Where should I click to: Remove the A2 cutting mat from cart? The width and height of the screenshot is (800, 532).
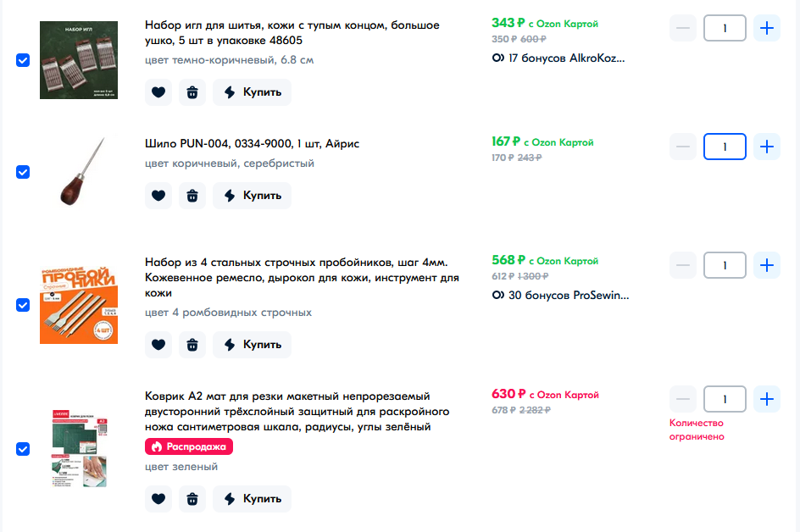pos(192,499)
